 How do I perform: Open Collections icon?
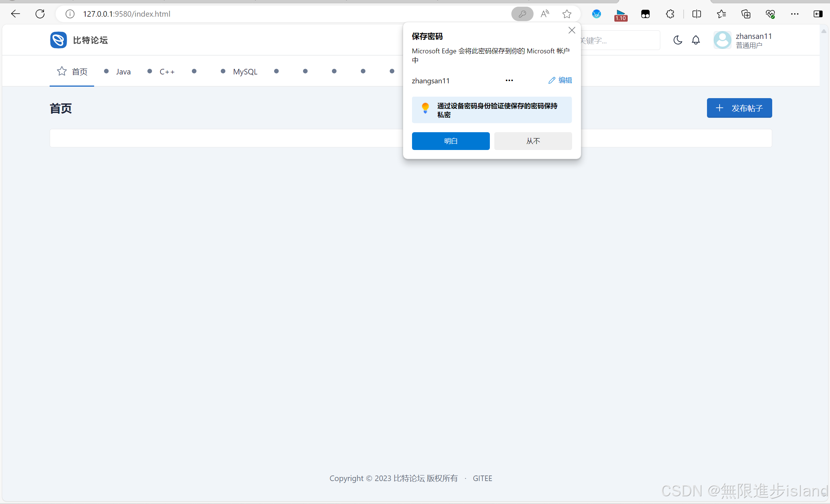[746, 14]
